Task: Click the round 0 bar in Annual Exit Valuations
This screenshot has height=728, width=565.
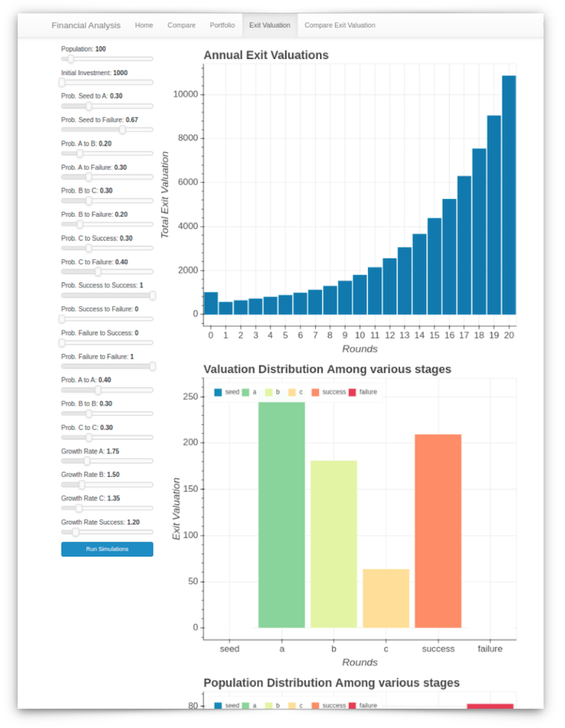Action: 211,303
